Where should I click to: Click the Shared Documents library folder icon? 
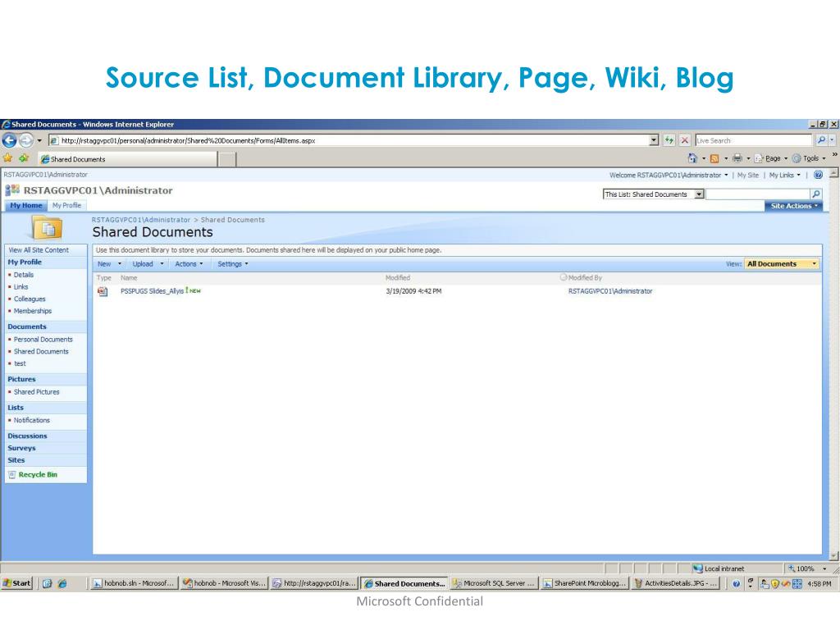point(47,227)
